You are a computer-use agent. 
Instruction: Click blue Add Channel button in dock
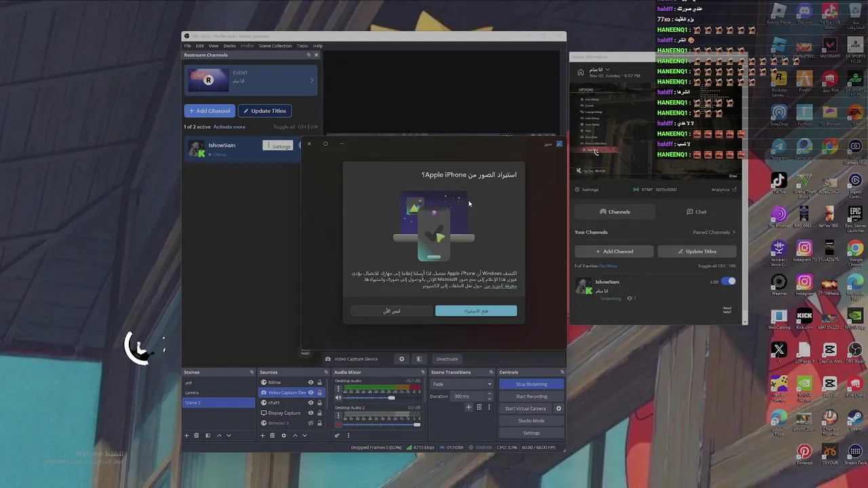point(210,110)
